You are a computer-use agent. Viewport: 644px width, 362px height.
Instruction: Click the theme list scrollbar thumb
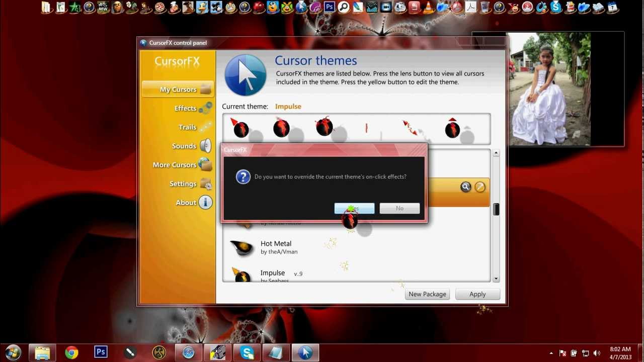(x=496, y=209)
